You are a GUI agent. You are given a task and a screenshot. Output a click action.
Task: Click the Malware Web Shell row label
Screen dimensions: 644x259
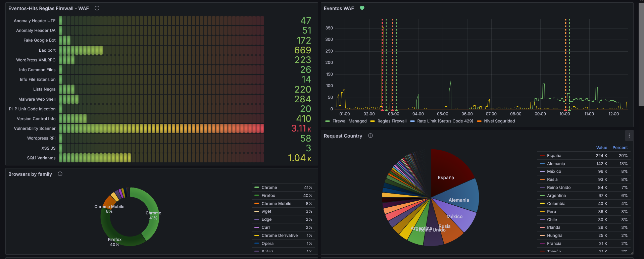point(37,99)
